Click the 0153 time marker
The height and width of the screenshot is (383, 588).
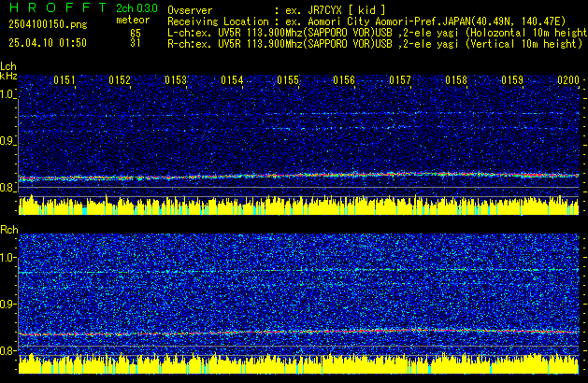pos(176,80)
